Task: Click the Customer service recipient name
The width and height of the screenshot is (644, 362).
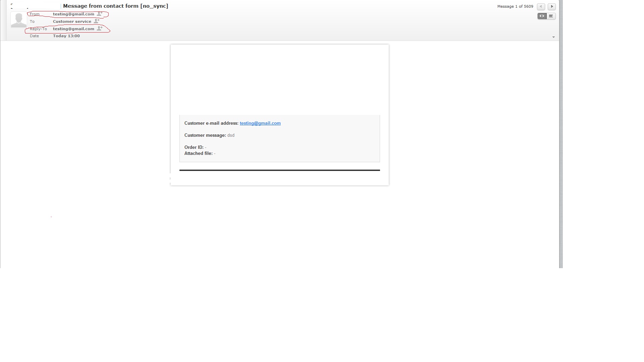Action: point(72,21)
